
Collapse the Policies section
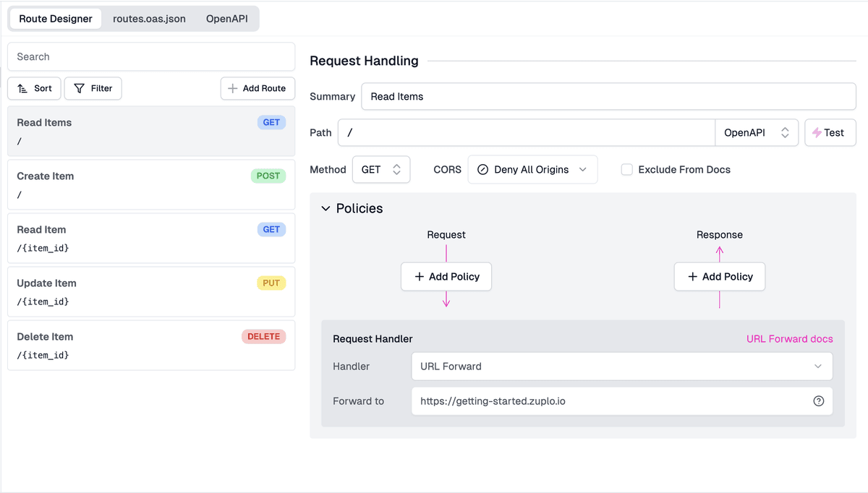pyautogui.click(x=325, y=209)
